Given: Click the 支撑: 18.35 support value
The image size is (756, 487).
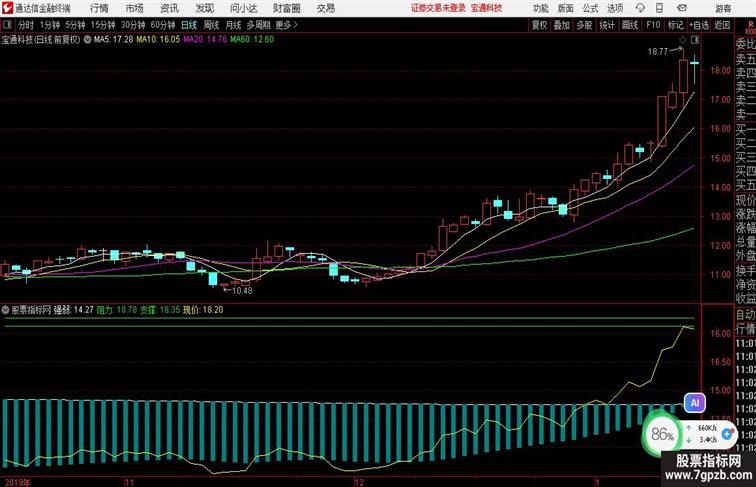Looking at the screenshot, I should (160, 310).
